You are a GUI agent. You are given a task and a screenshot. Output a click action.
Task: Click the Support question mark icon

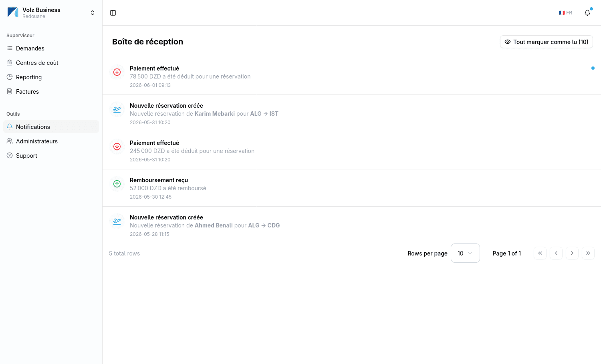[x=10, y=155]
